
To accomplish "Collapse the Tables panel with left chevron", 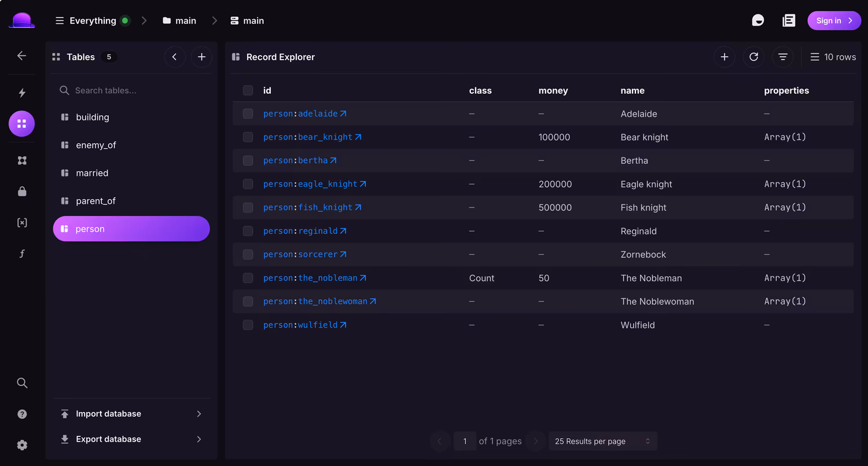I will pyautogui.click(x=175, y=57).
